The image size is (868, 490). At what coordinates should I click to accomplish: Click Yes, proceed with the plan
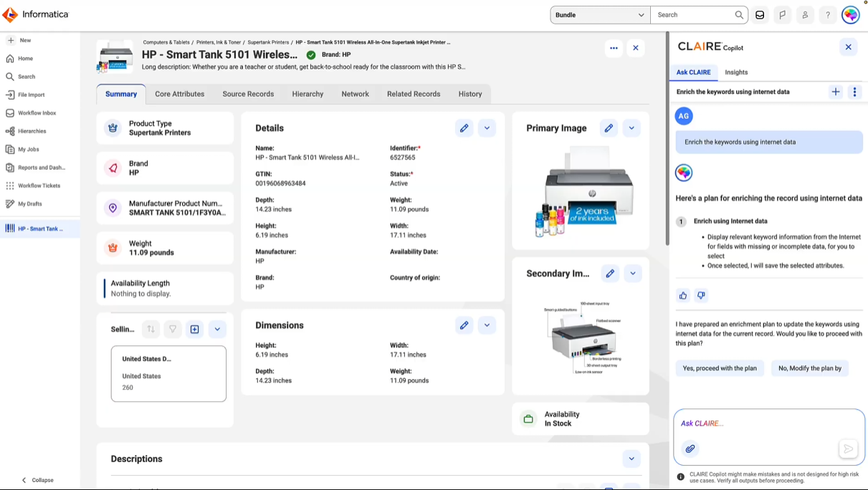[x=720, y=368]
